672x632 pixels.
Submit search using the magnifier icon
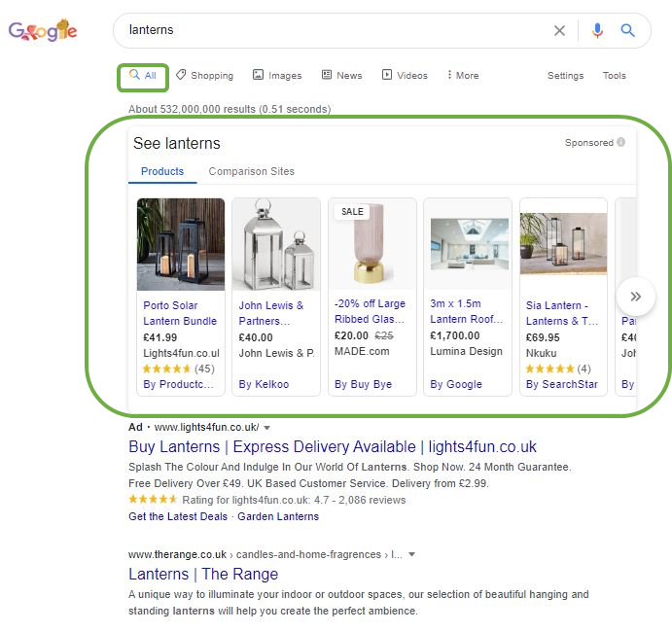(x=627, y=30)
